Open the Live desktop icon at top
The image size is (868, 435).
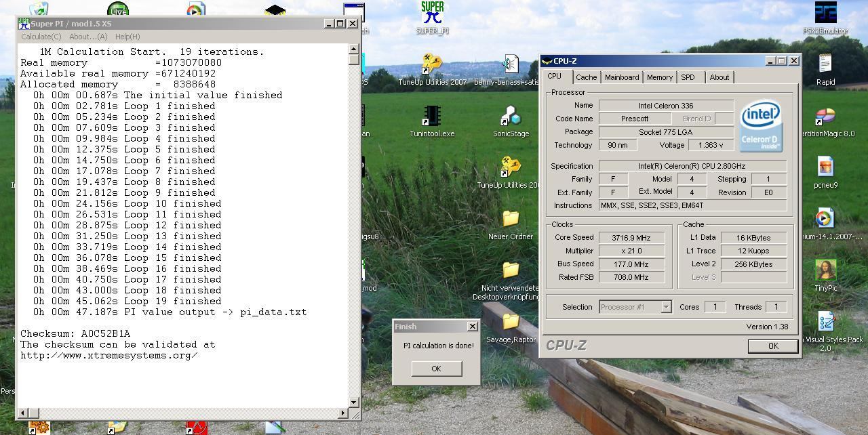[118, 10]
